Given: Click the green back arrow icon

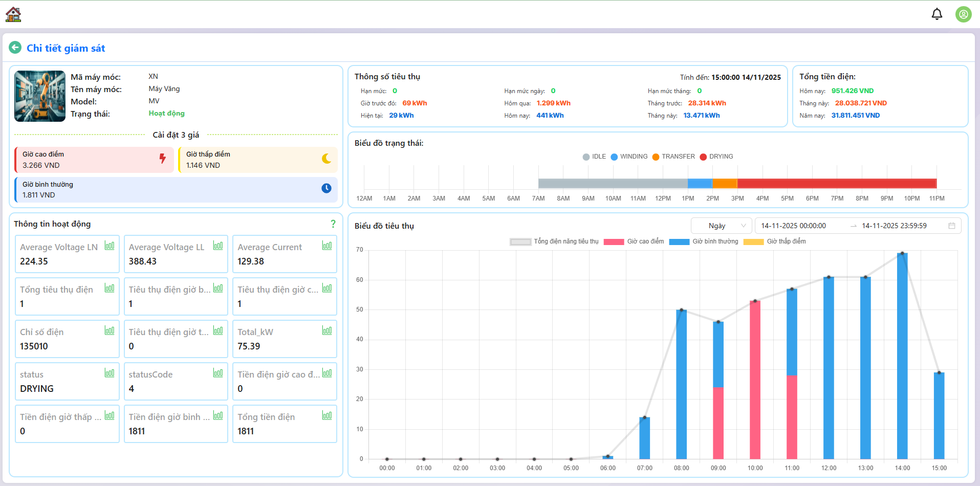Looking at the screenshot, I should click(x=15, y=48).
